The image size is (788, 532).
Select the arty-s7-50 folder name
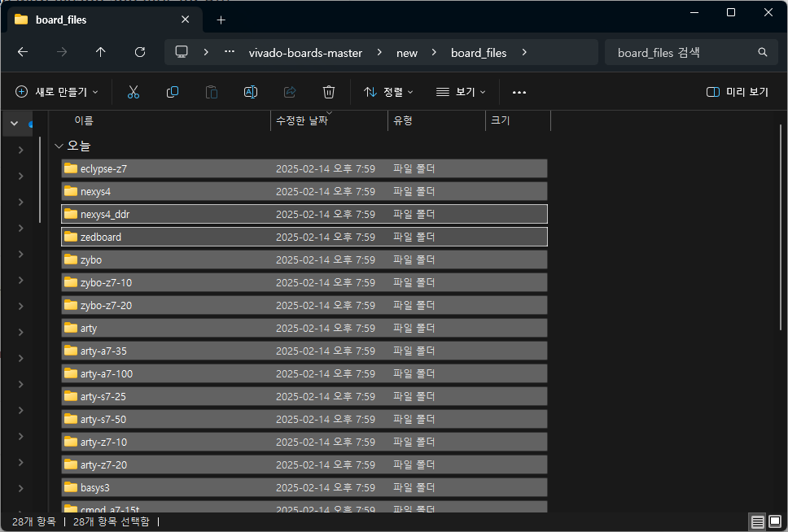(103, 420)
